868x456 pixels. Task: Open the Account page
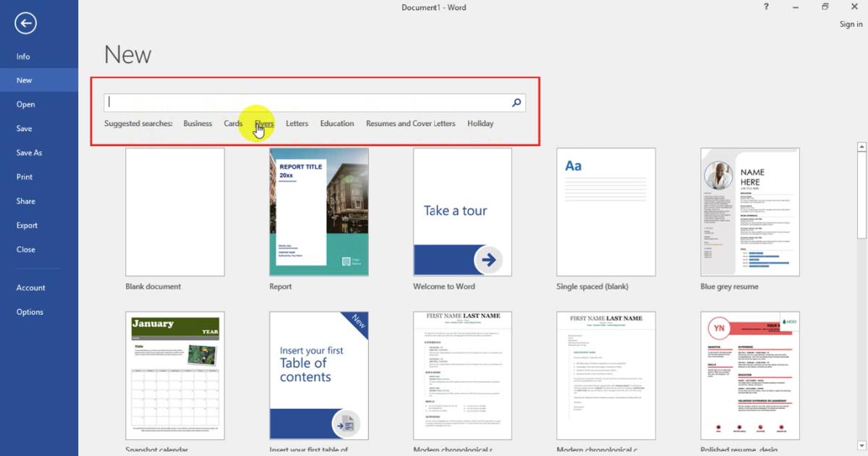tap(39, 287)
